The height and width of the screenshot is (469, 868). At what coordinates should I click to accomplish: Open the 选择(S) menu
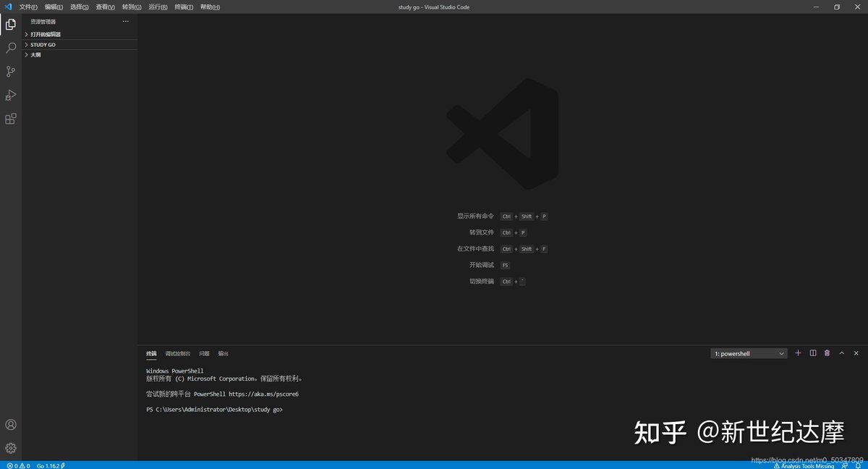click(x=80, y=7)
